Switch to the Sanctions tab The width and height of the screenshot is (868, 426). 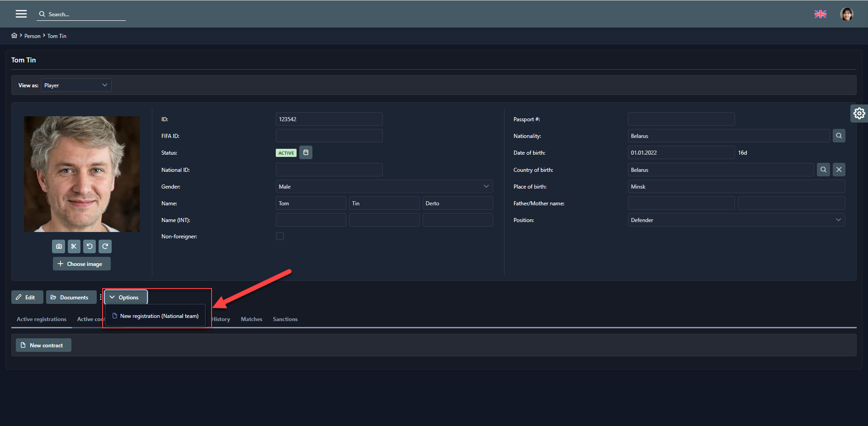click(285, 319)
